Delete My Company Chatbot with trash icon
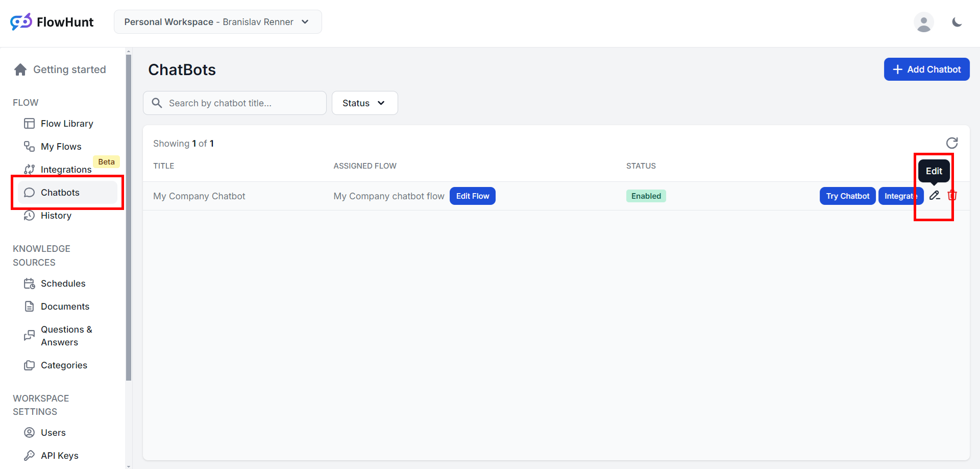Viewport: 980px width, 469px height. (x=952, y=196)
